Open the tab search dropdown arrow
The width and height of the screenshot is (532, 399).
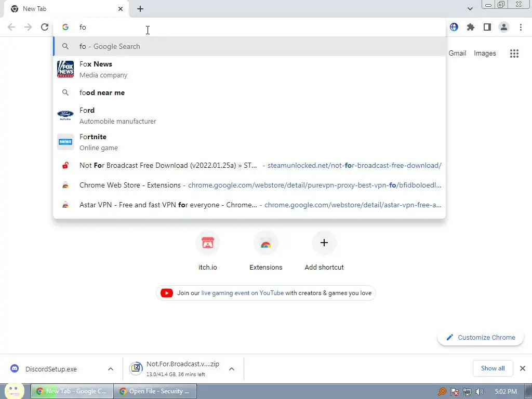(x=470, y=9)
